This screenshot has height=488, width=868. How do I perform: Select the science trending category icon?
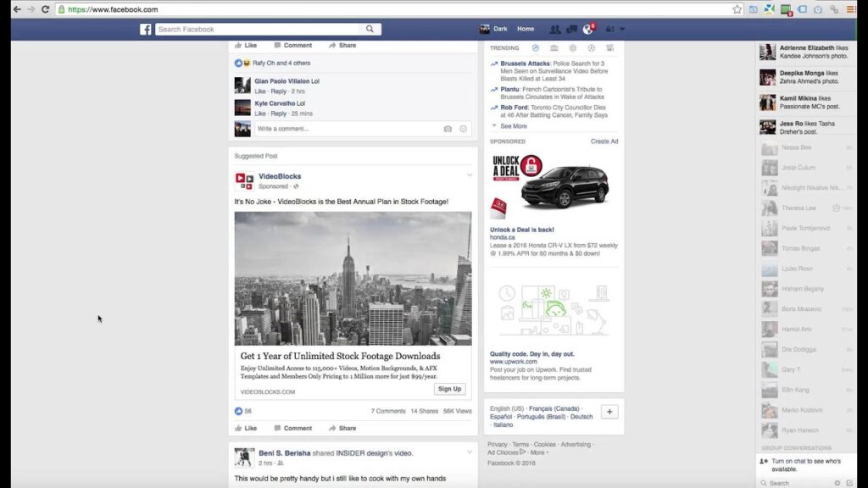click(573, 48)
